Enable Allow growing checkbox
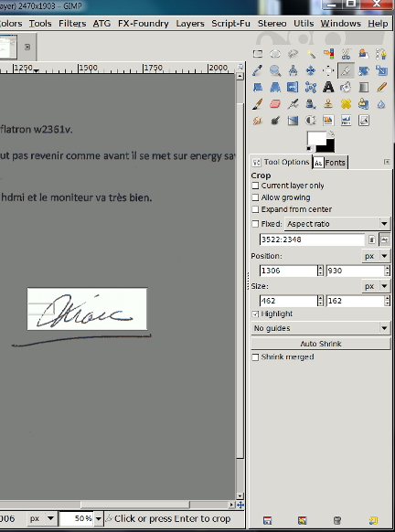 pyautogui.click(x=255, y=197)
